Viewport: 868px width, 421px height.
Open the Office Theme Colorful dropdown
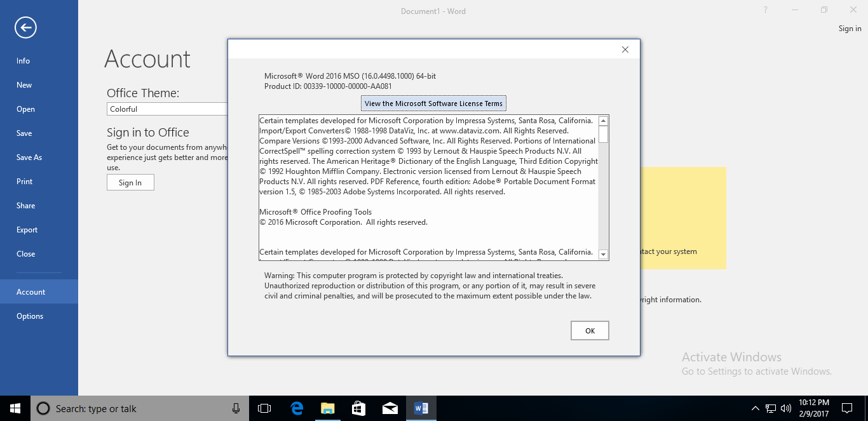[167, 109]
